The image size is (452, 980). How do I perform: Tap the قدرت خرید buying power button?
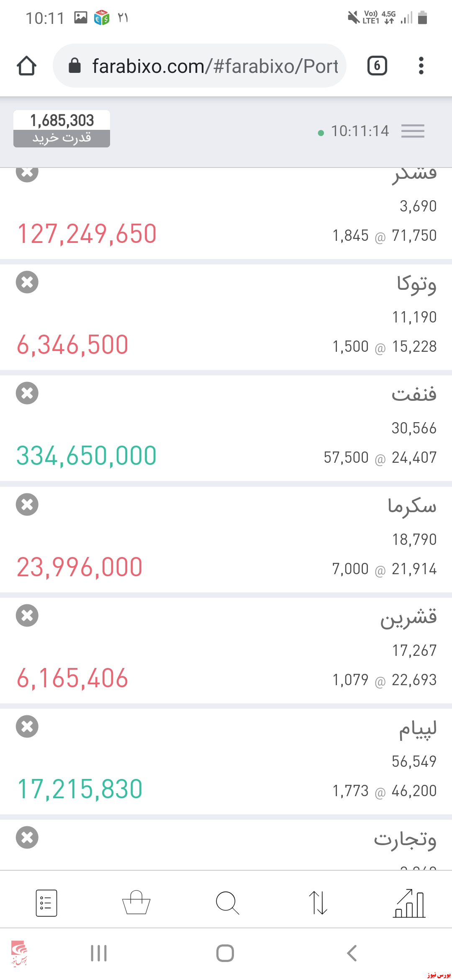click(62, 129)
